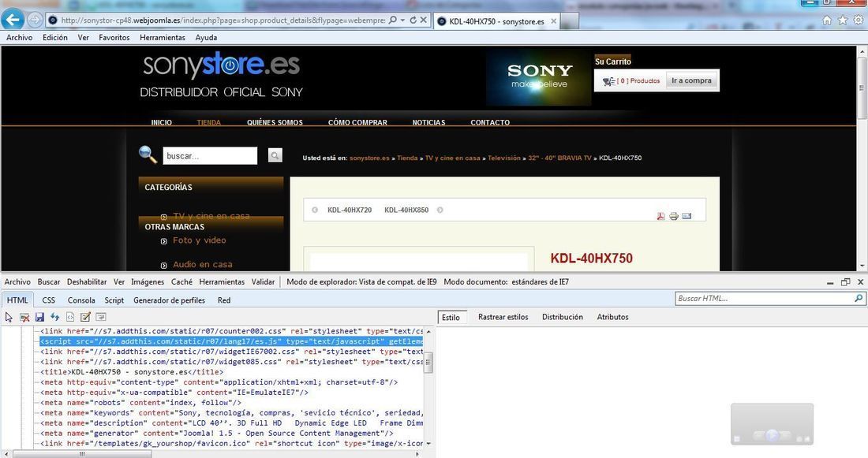
Task: Open the Atributos pane tab
Action: pyautogui.click(x=612, y=317)
